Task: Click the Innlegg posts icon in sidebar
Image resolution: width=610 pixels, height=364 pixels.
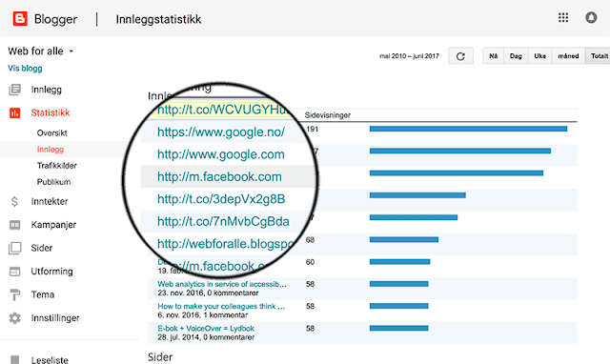Action: [15, 90]
